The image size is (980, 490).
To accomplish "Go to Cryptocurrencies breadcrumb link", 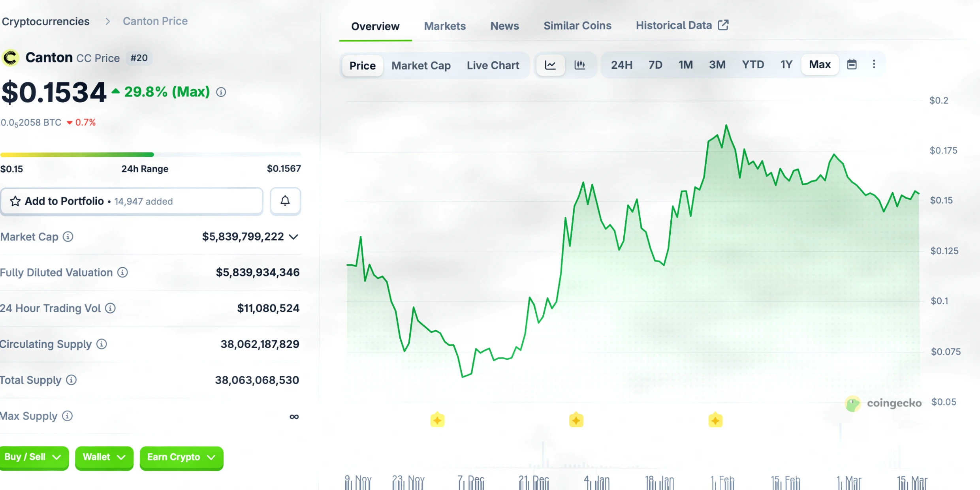I will click(x=45, y=21).
